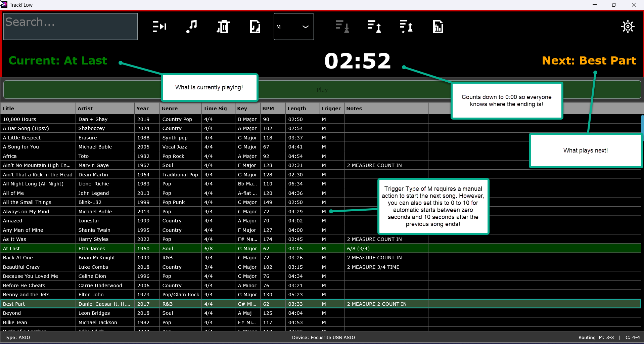Select the starred move-up list icon
The width and height of the screenshot is (644, 344).
point(406,27)
